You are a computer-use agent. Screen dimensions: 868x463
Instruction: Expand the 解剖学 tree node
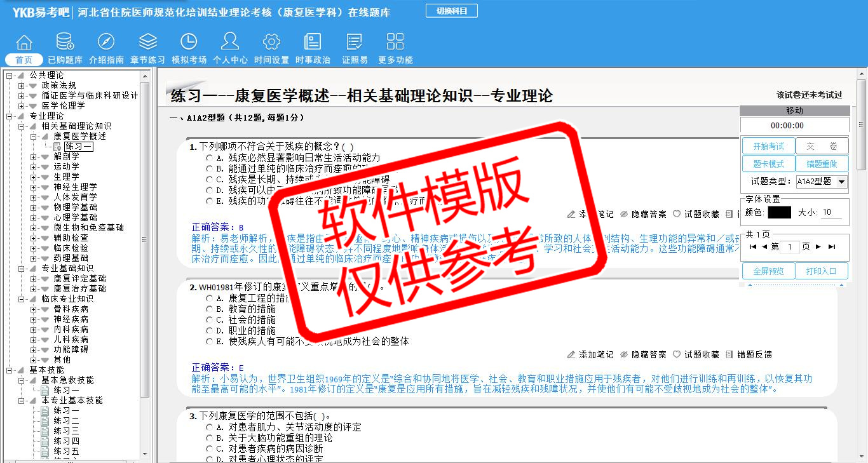click(x=34, y=156)
